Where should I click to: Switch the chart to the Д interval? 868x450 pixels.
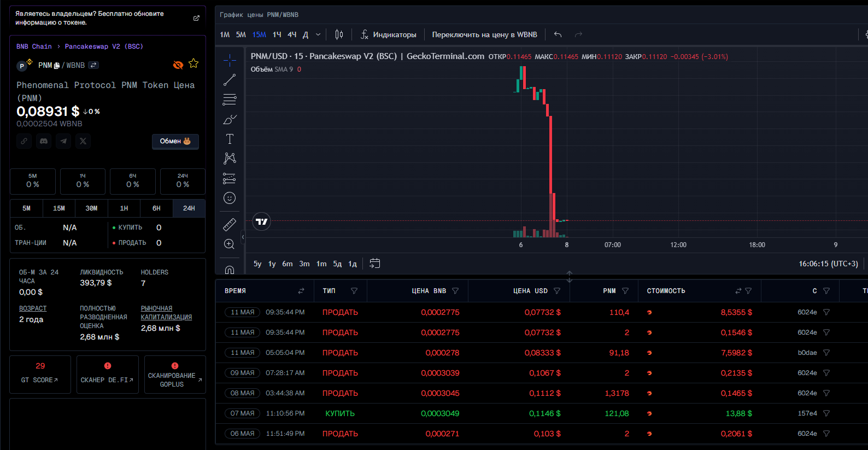click(306, 34)
